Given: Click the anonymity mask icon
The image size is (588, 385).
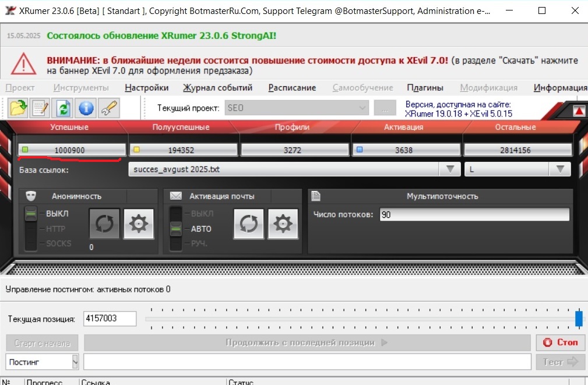Looking at the screenshot, I should click(x=31, y=196).
